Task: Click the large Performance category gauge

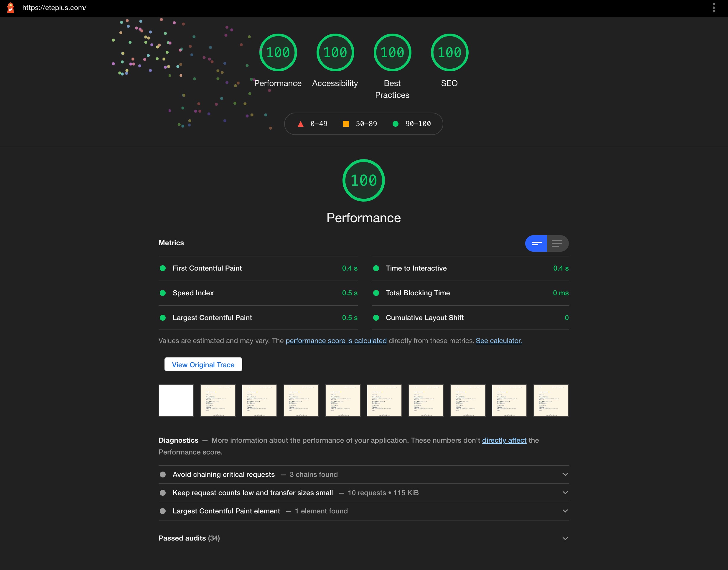Action: click(x=364, y=181)
